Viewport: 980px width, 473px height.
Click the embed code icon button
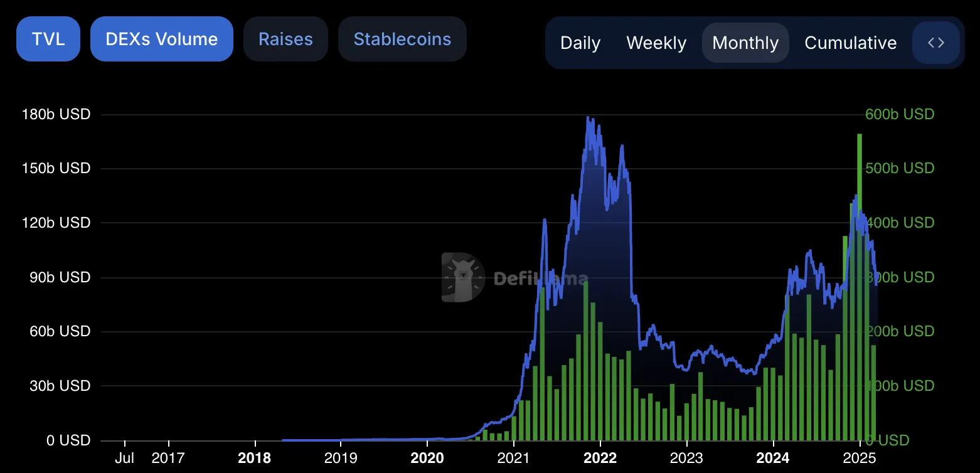pyautogui.click(x=936, y=43)
